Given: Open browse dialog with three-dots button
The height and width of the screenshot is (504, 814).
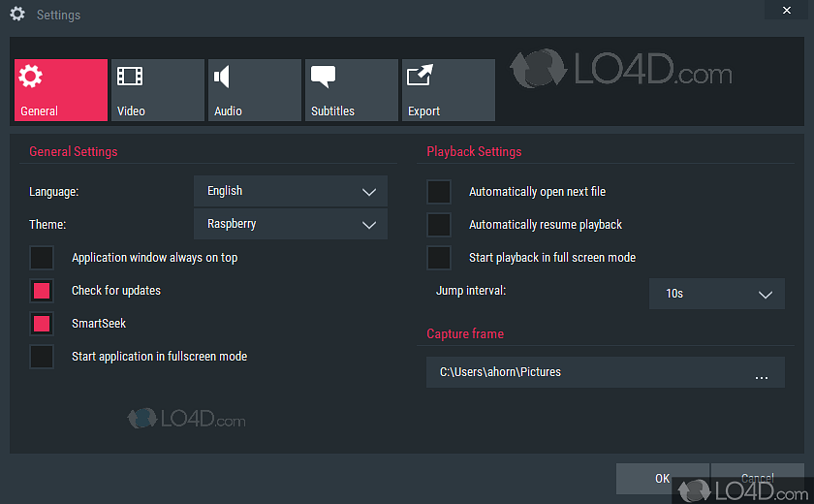Looking at the screenshot, I should point(762,373).
